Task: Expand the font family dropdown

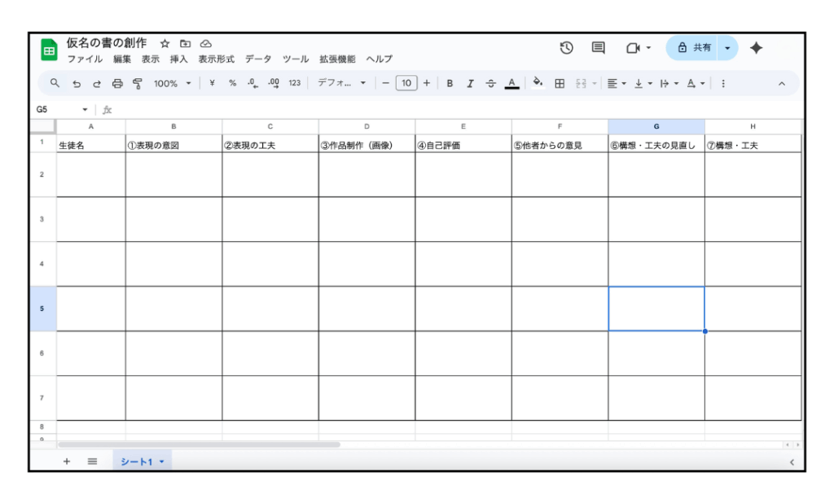Action: [x=341, y=83]
